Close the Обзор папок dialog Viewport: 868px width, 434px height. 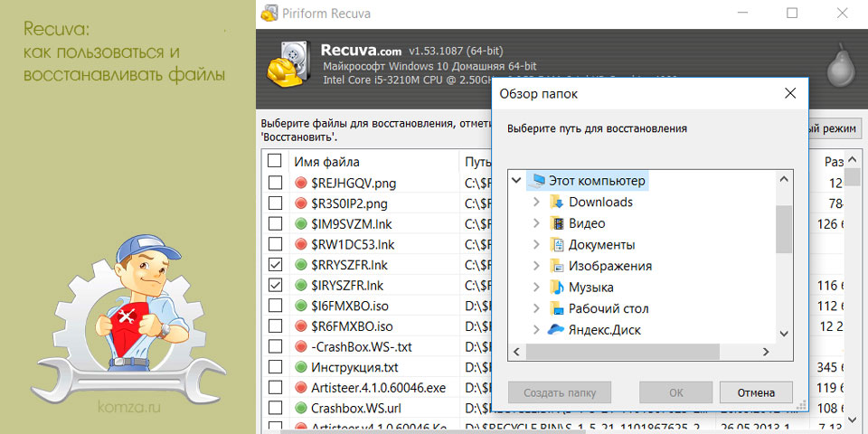pyautogui.click(x=790, y=94)
